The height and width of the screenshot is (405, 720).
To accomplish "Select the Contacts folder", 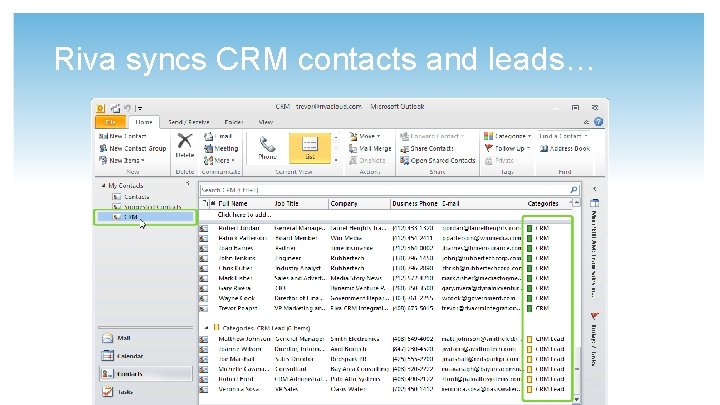I will click(x=131, y=197).
